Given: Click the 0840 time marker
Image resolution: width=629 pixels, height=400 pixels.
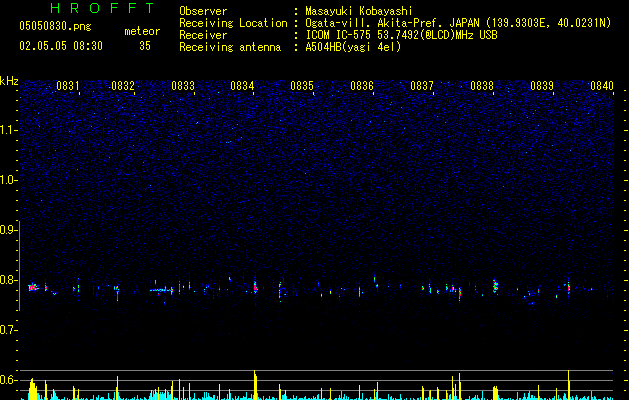Looking at the screenshot, I should point(602,86).
